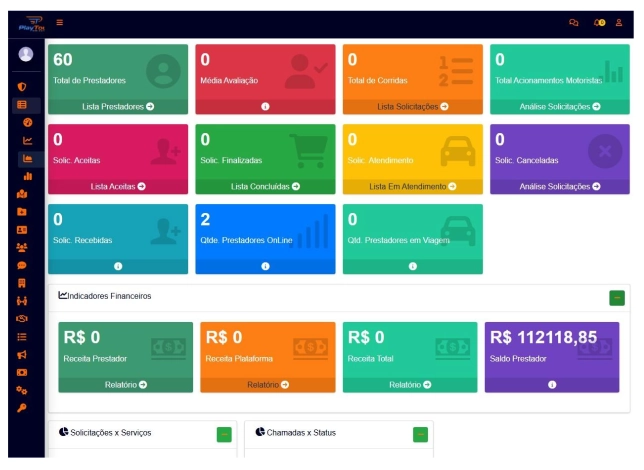The image size is (644, 470).
Task: Open the gears settings icon in sidebar
Action: [22, 389]
